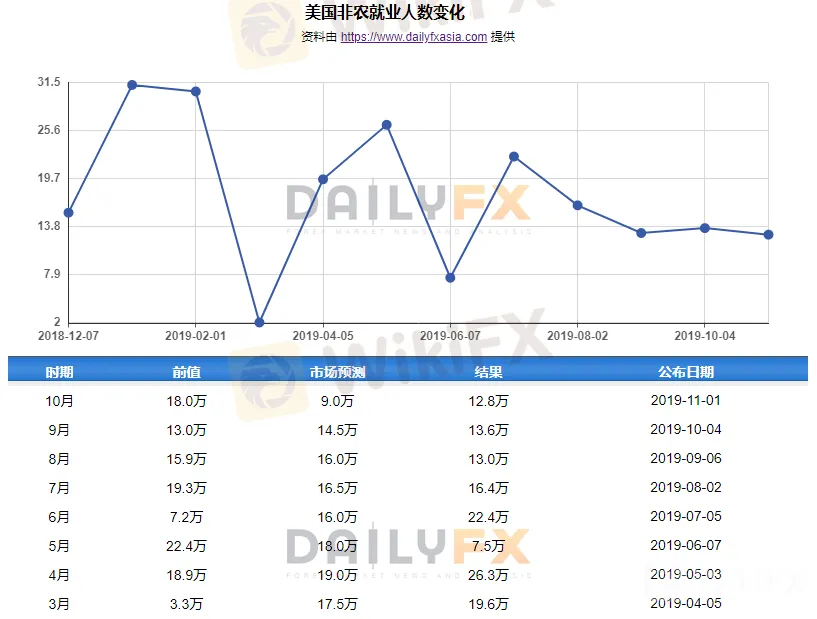Viewport: 817px width, 619px height.
Task: Click previous value 18.0万 in 10月 row
Action: tap(187, 401)
